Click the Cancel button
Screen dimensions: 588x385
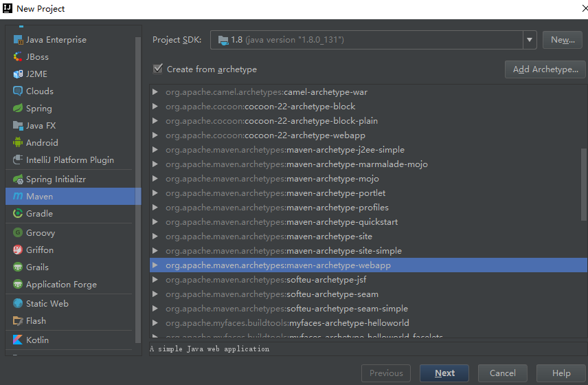503,373
